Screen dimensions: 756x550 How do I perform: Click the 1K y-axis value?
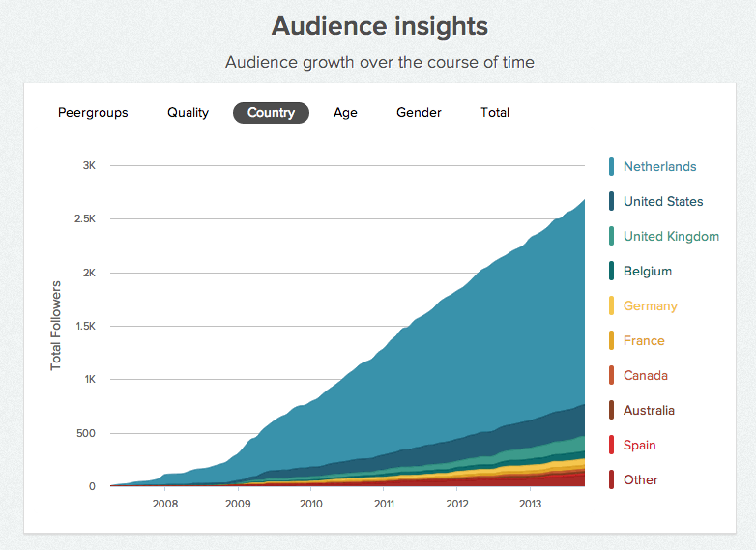[90, 379]
